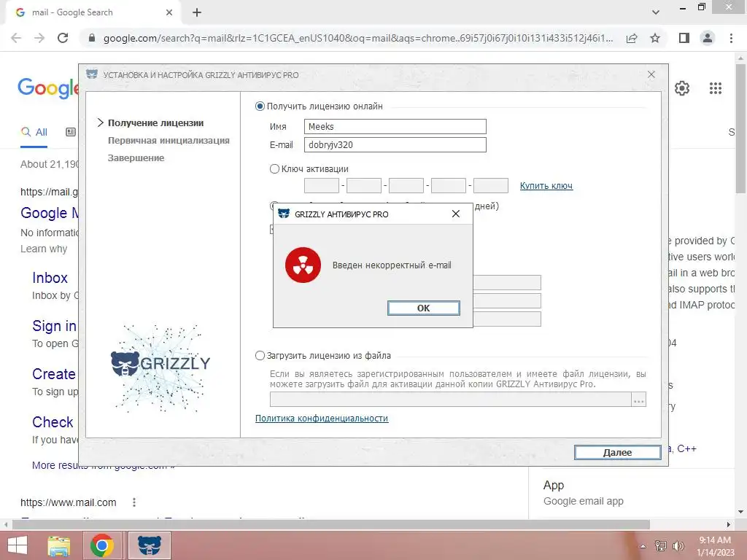The image size is (747, 560).
Task: Open Chrome three-dot menu
Action: coord(731,38)
